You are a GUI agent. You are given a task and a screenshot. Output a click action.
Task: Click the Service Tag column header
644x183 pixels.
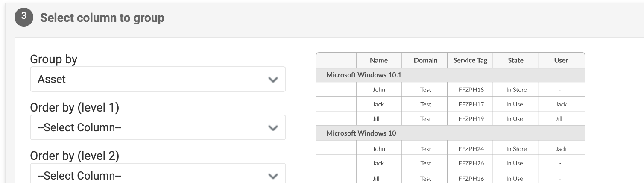470,60
